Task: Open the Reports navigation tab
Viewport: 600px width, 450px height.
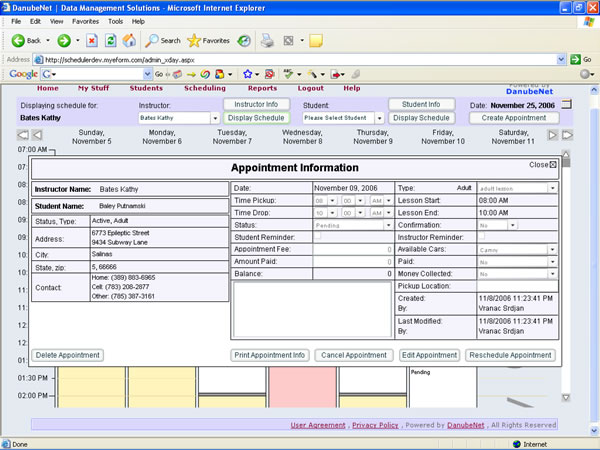Action: pyautogui.click(x=262, y=88)
